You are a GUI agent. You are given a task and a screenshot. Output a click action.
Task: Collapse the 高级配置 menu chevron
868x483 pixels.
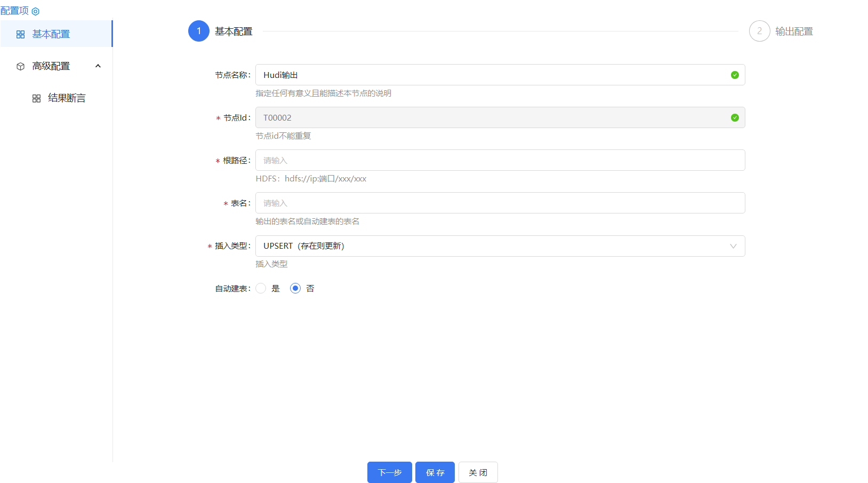point(98,66)
